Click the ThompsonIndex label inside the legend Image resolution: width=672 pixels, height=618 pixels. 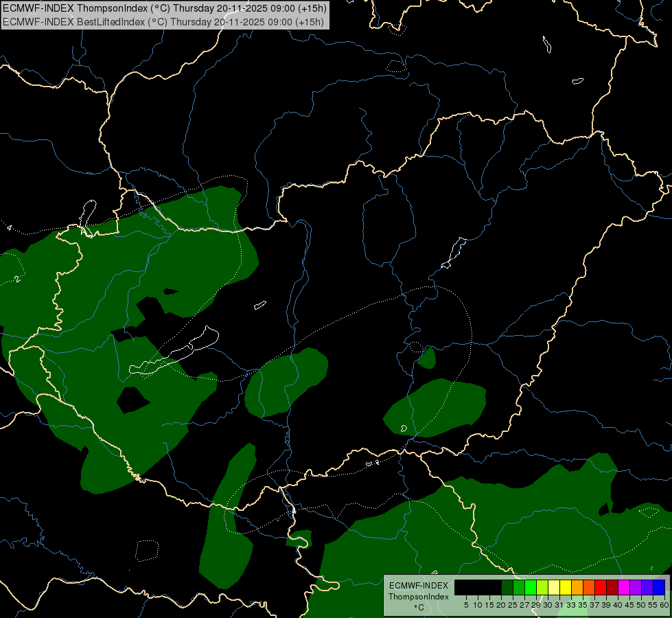click(419, 597)
